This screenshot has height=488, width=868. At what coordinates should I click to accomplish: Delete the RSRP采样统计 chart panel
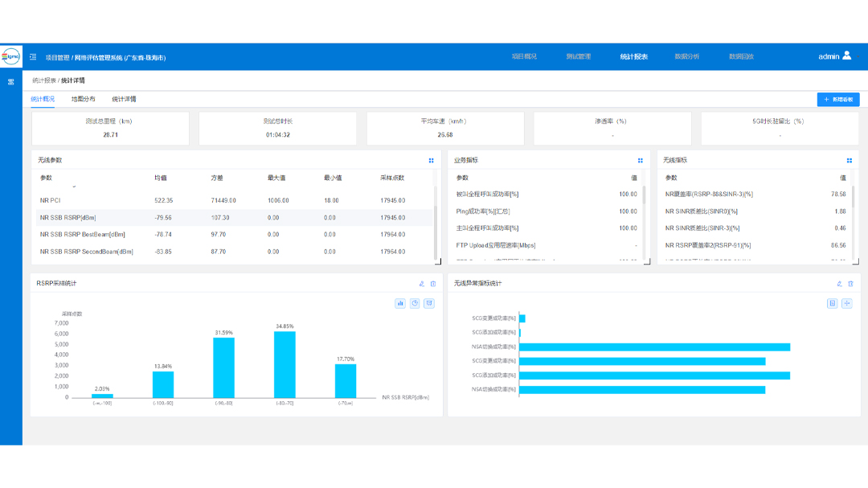point(433,284)
